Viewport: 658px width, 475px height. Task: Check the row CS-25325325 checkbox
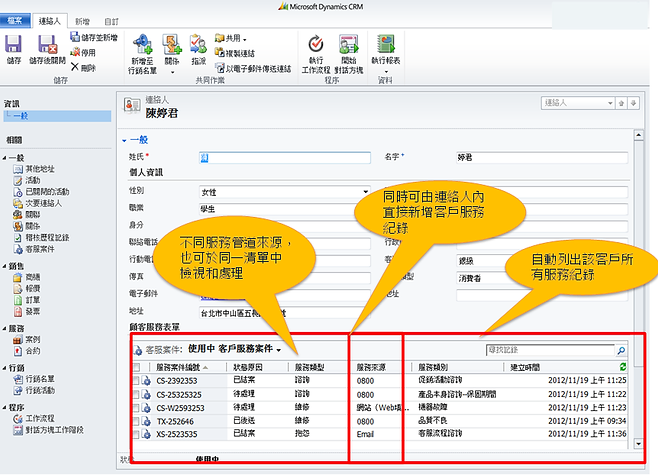pos(136,394)
